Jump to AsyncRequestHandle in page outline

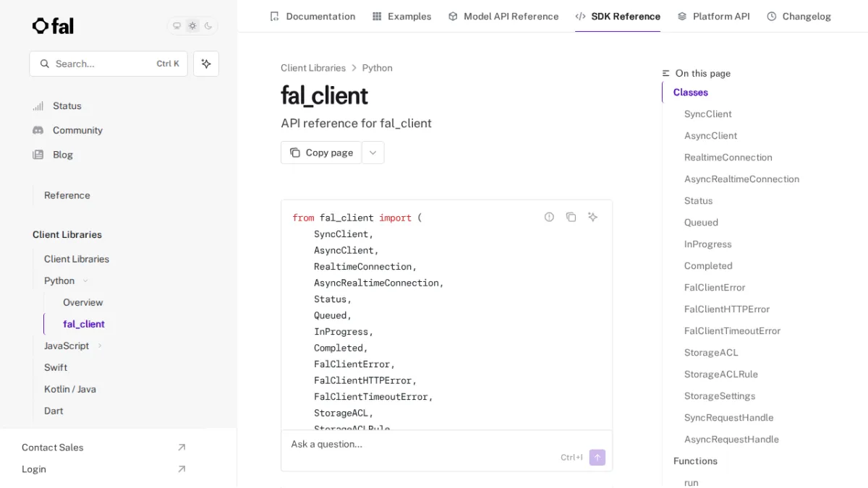[x=732, y=440]
